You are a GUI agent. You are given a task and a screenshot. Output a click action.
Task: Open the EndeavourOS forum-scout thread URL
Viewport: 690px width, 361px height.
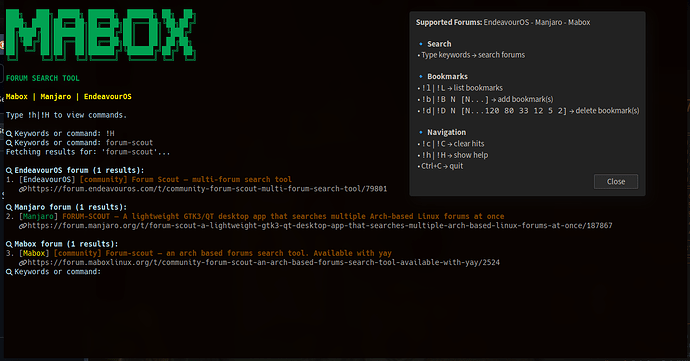[207, 189]
